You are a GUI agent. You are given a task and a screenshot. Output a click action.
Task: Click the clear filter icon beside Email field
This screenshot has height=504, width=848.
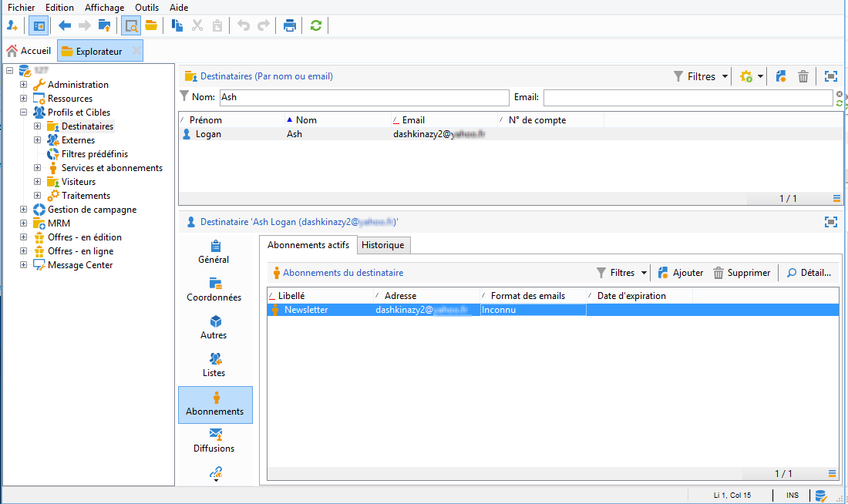(840, 93)
